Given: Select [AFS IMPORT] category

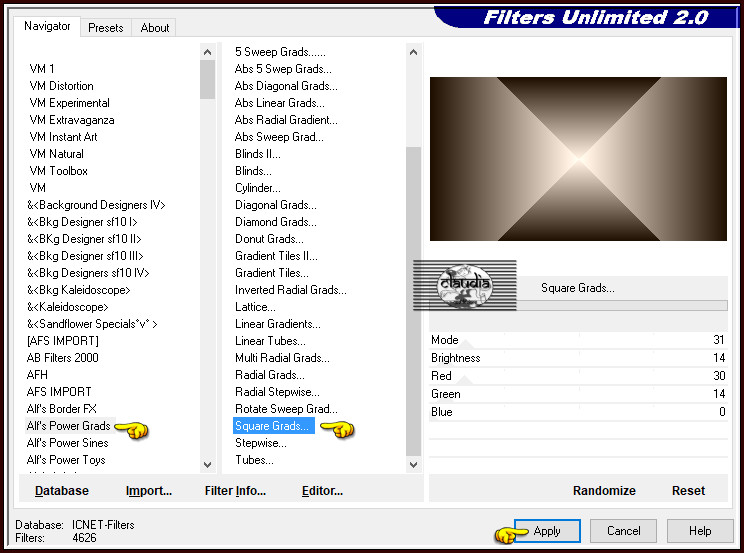Looking at the screenshot, I should tap(63, 341).
